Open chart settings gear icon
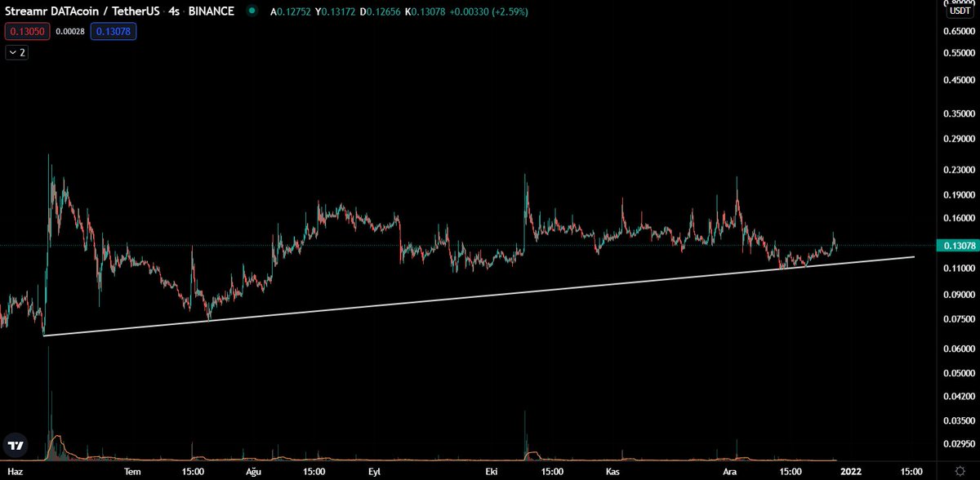980x480 pixels. point(959,472)
